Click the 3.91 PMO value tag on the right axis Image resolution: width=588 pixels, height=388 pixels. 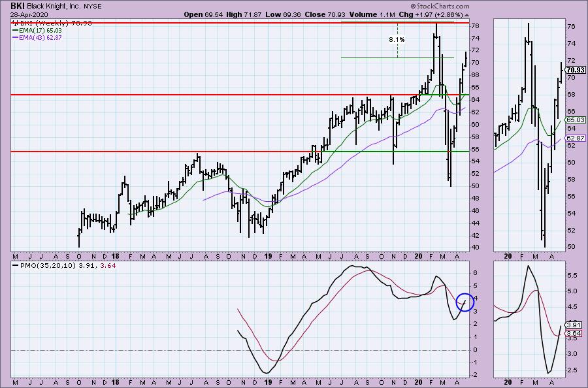coord(574,325)
